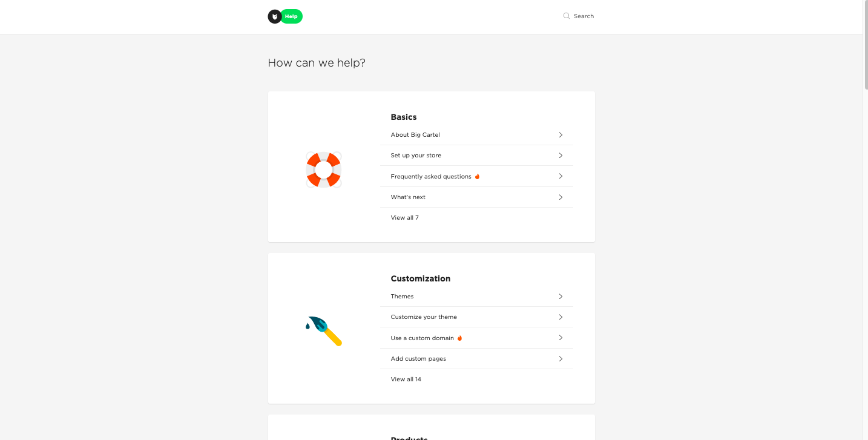
Task: Click the search magnifier icon
Action: click(x=567, y=16)
